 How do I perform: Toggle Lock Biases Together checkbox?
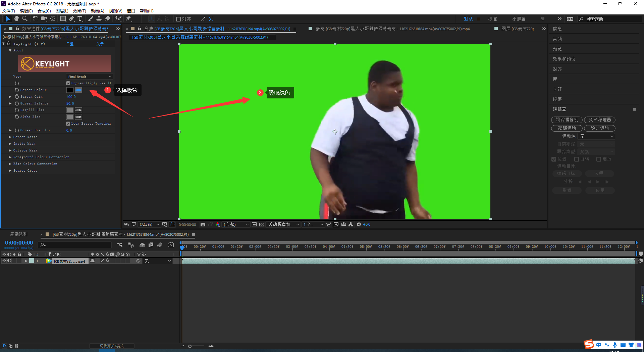pos(68,124)
